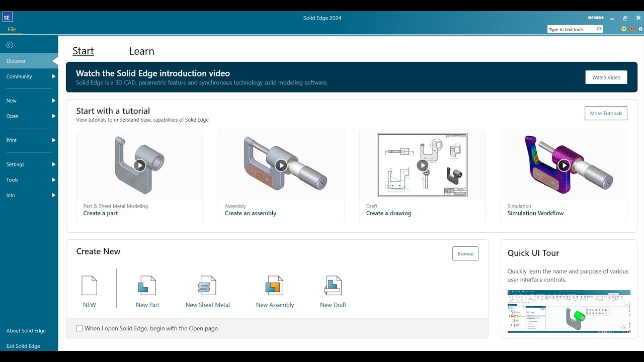
Task: Enable 'begin with the Open page' checkbox
Action: tap(79, 328)
